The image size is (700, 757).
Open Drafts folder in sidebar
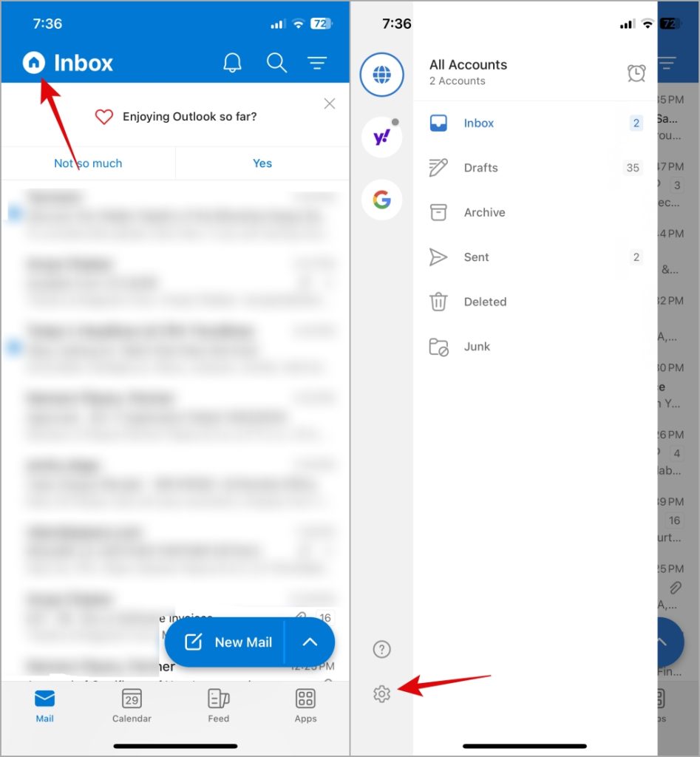click(535, 168)
